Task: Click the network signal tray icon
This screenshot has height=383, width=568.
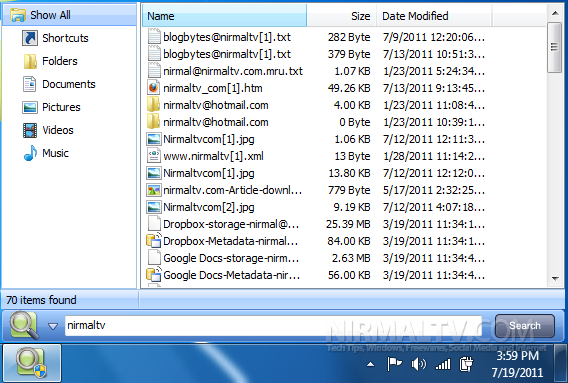Action: tap(443, 364)
